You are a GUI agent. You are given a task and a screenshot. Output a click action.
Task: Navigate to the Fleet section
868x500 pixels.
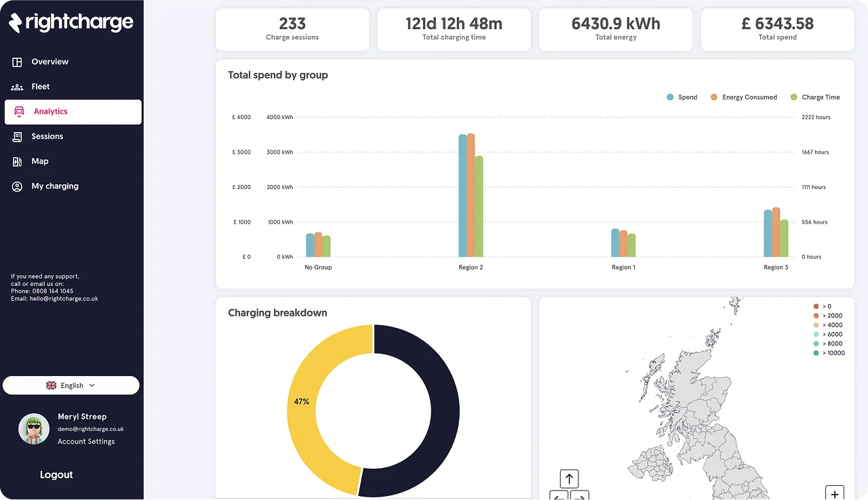click(x=40, y=87)
